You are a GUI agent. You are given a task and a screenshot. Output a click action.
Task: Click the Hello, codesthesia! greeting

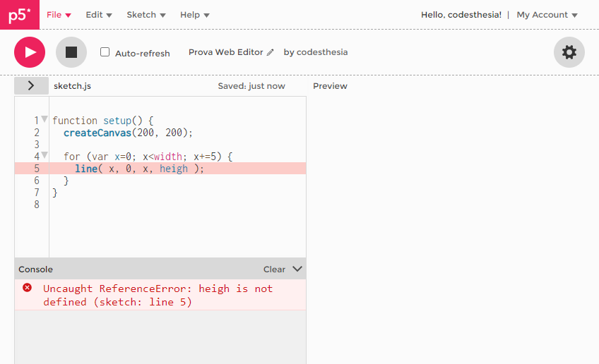click(x=461, y=15)
